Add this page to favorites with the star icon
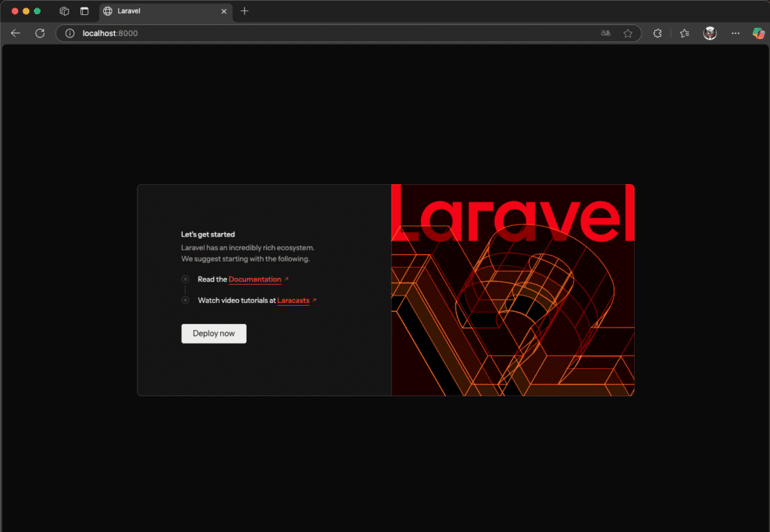Screen dimensions: 770x532 coord(628,33)
